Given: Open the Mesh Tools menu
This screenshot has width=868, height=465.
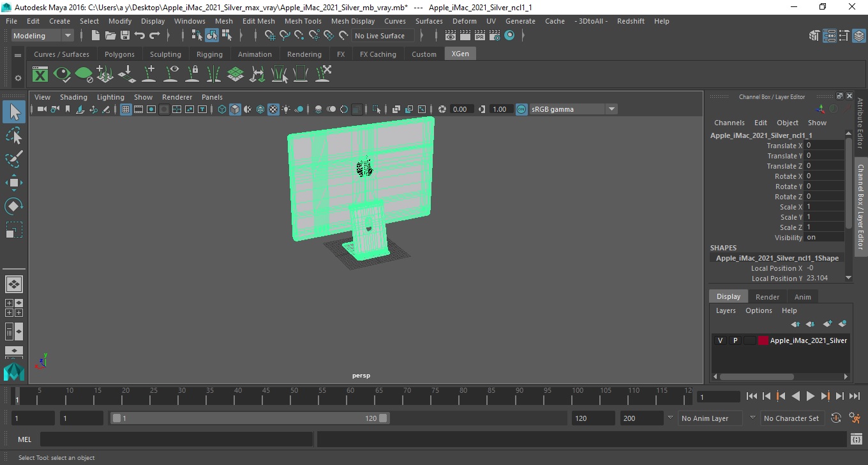Looking at the screenshot, I should 303,21.
